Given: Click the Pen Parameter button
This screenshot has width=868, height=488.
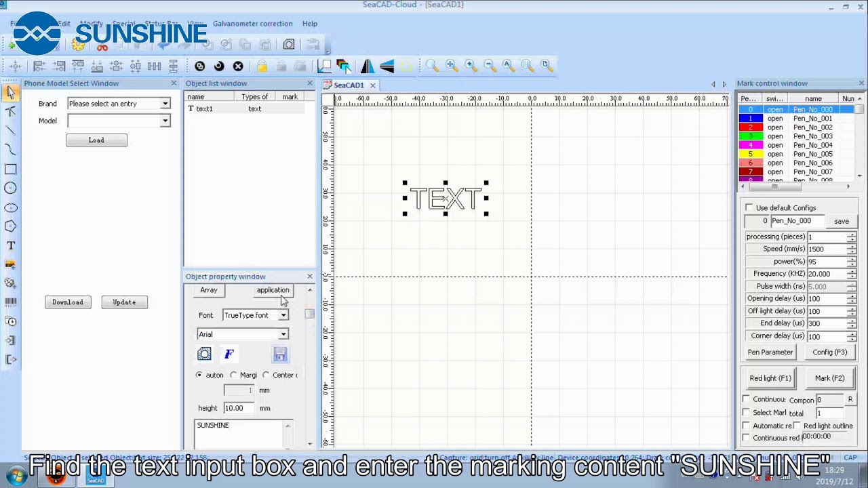Looking at the screenshot, I should [x=770, y=352].
